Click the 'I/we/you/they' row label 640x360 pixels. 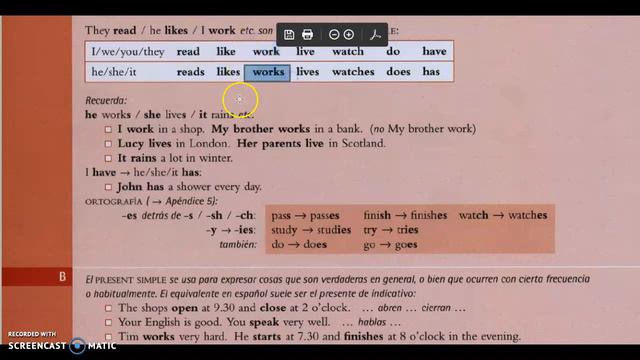tap(128, 52)
